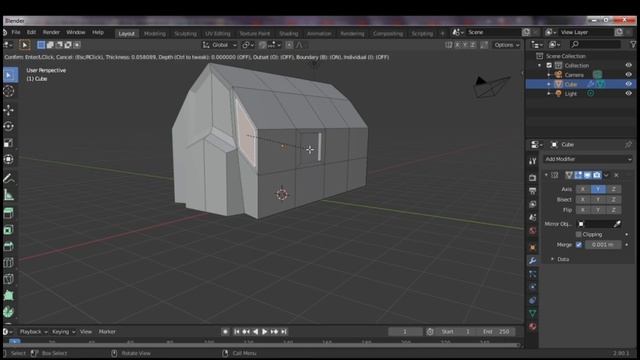Open the Material properties tab
The height and width of the screenshot is (360, 640).
pyautogui.click(x=532, y=327)
